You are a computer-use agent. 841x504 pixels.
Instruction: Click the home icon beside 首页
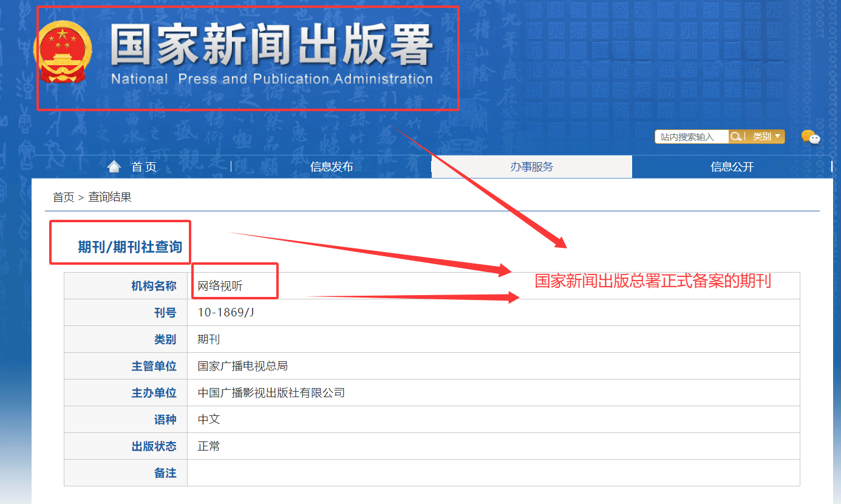(x=114, y=166)
